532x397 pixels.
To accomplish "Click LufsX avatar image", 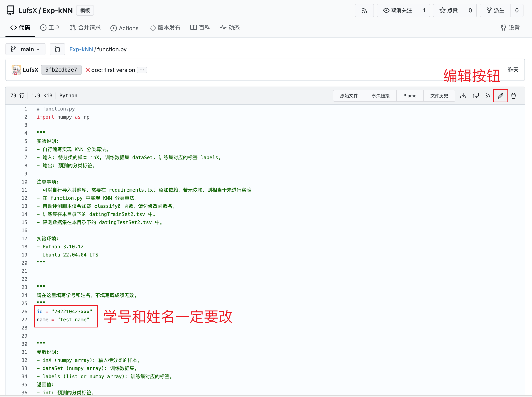I will point(16,70).
